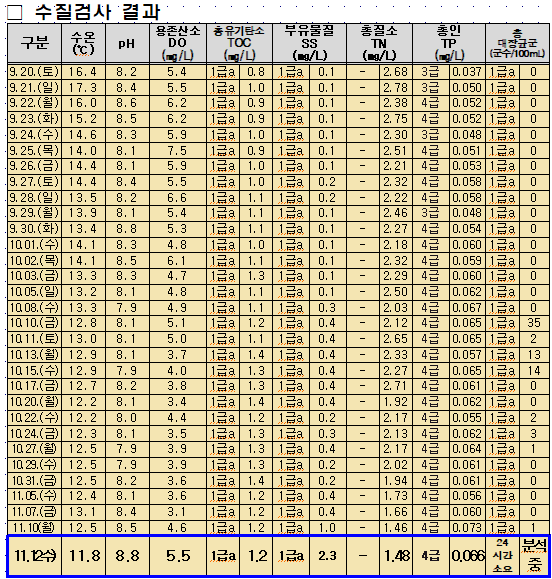
Task: Click DO value 3.1 in the 11.07 row
Action: point(178,512)
